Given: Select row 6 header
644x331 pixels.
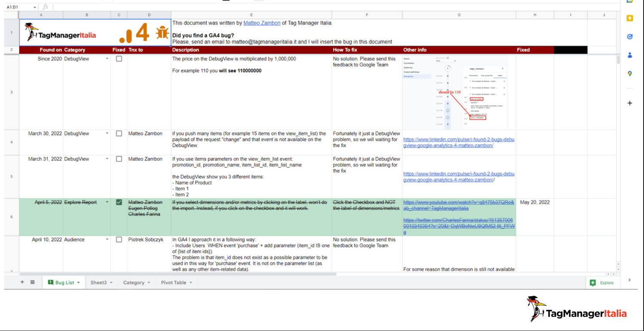Looking at the screenshot, I should 12,217.
